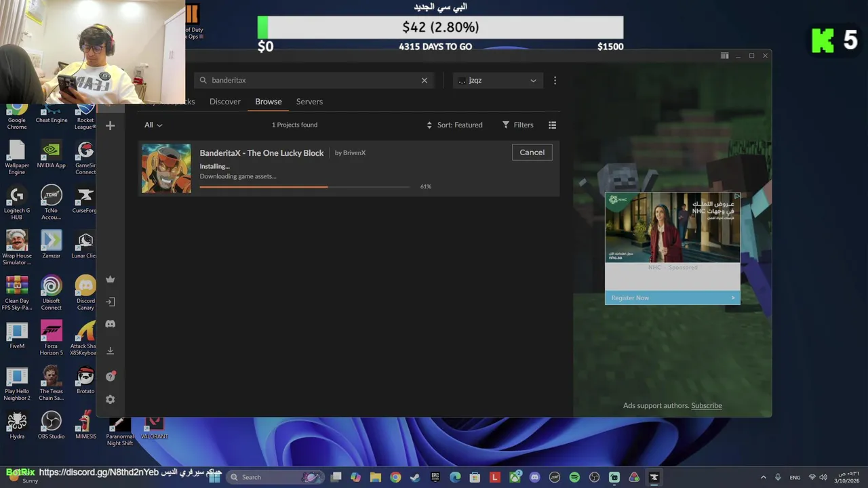
Task: Click the banderitax search field
Action: (x=315, y=80)
